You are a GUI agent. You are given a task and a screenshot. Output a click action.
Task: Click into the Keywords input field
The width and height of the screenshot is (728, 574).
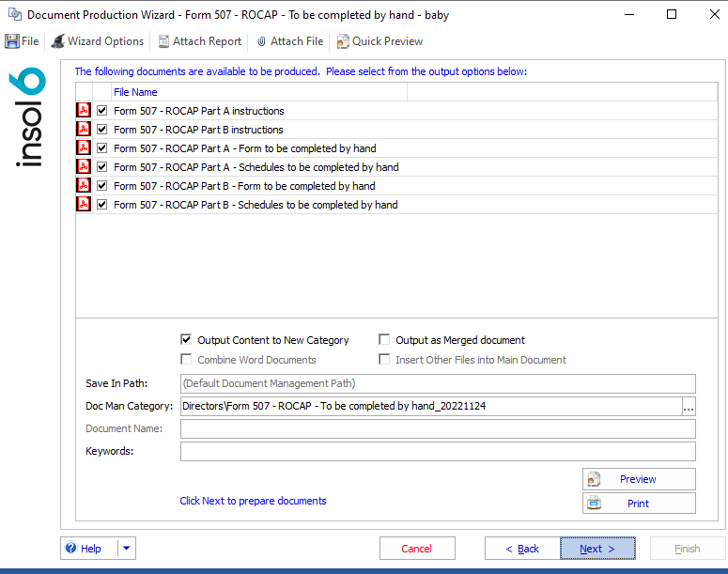coord(437,452)
